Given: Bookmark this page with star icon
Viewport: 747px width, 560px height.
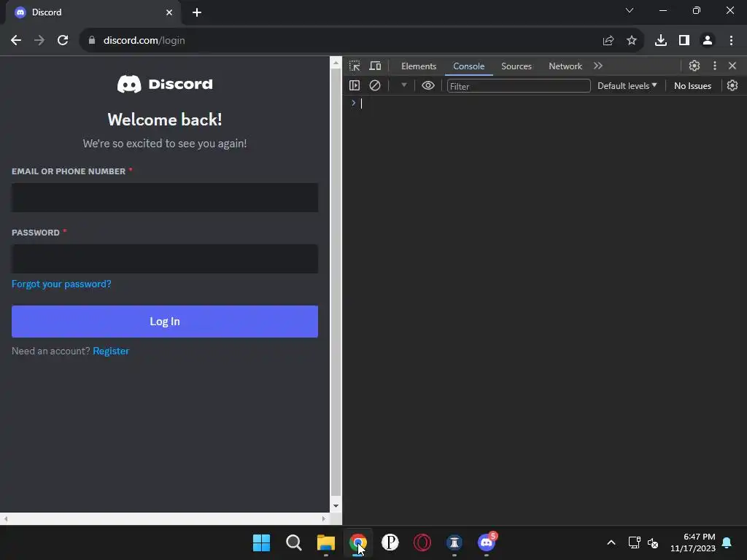Looking at the screenshot, I should click(x=632, y=41).
